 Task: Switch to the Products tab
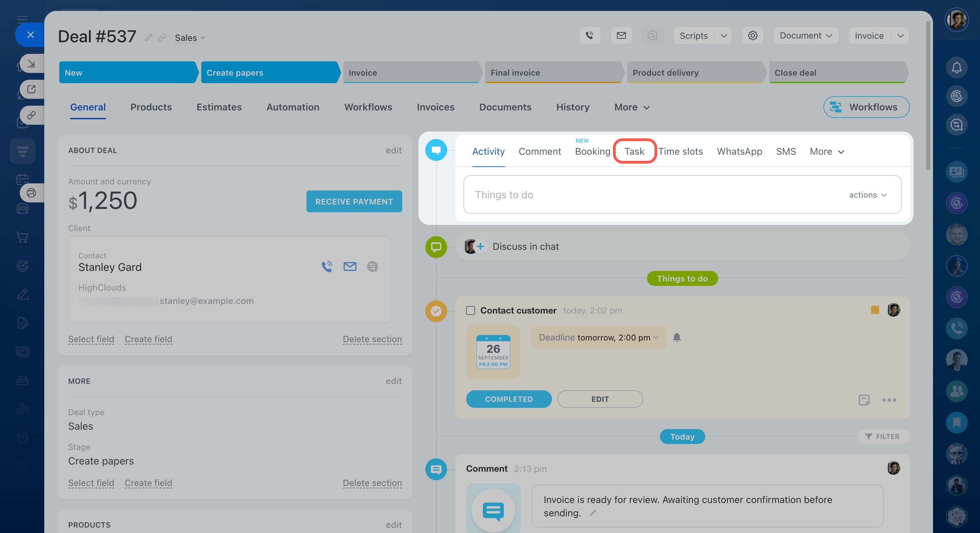[x=151, y=107]
